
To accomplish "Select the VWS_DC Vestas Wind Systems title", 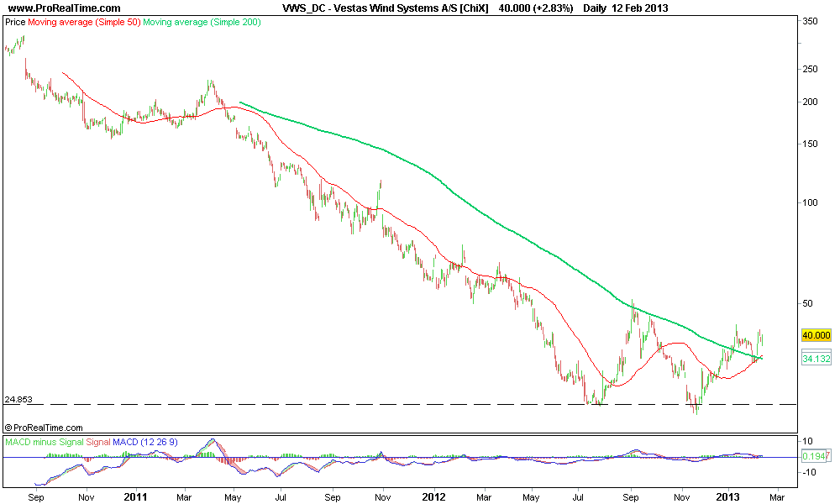I will coord(386,8).
